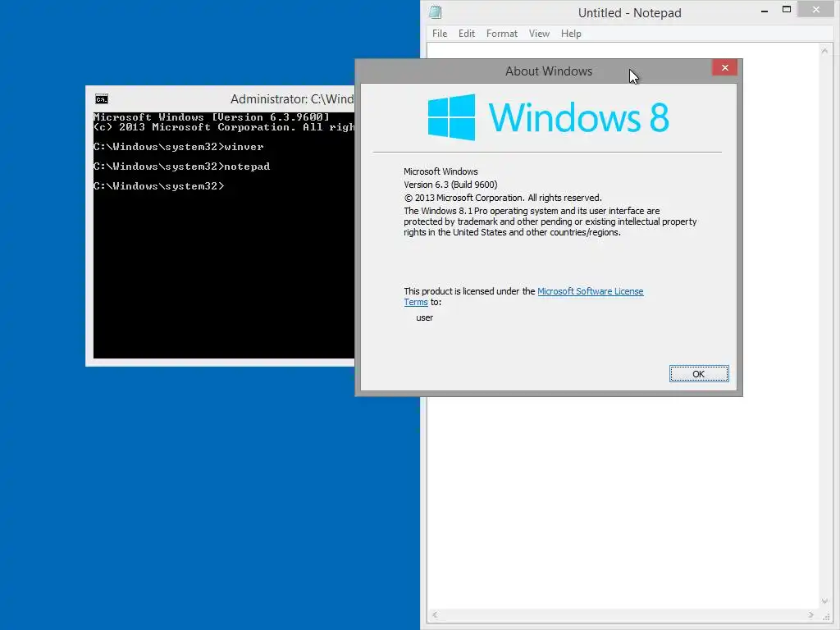Click the Untitled - Notepad title text
The image size is (840, 630).
(629, 13)
